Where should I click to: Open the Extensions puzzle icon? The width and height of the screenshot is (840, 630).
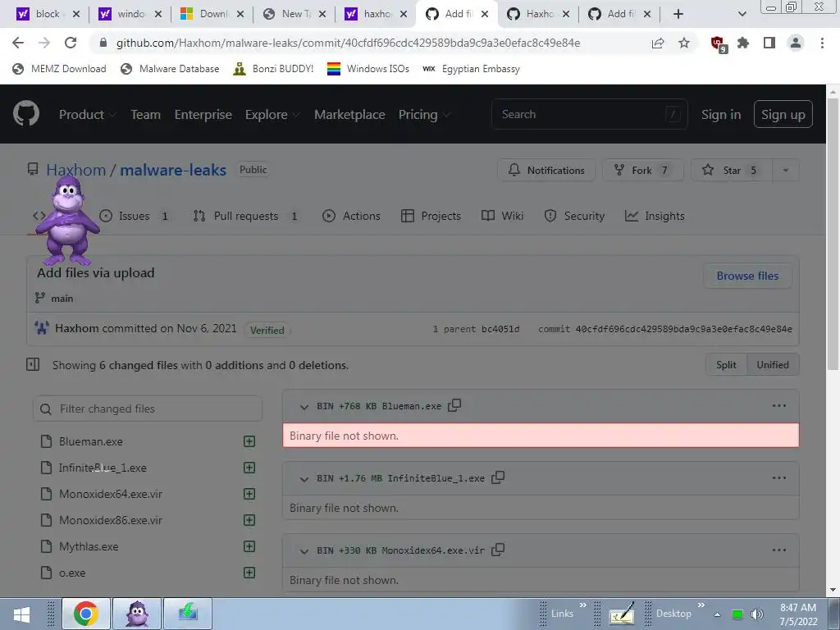click(743, 43)
